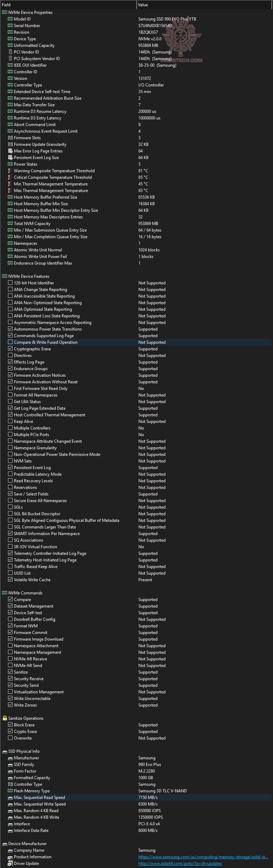Select the Max. Sequential Read Speed row
The image size is (273, 868).
click(139, 798)
